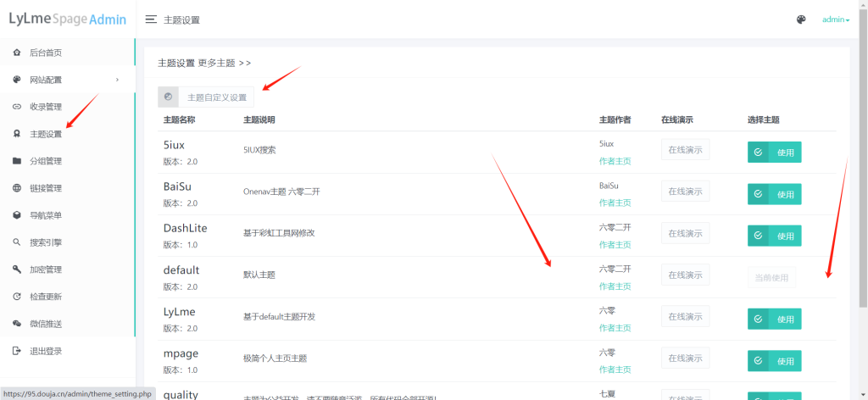Click check icon on BaiSu 使用 button

point(759,194)
